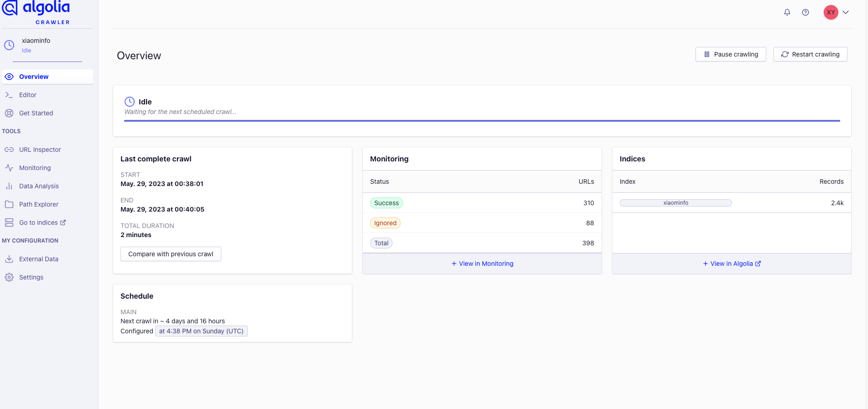868x409 pixels.
Task: Open the Monitoring pulse icon
Action: pyautogui.click(x=9, y=168)
